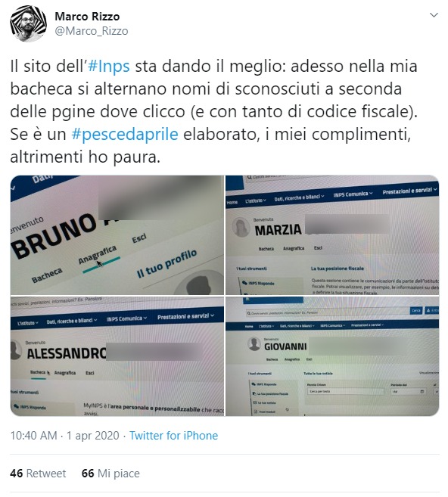Click the Anagrafica tab in the BRUNO photo

[98, 255]
